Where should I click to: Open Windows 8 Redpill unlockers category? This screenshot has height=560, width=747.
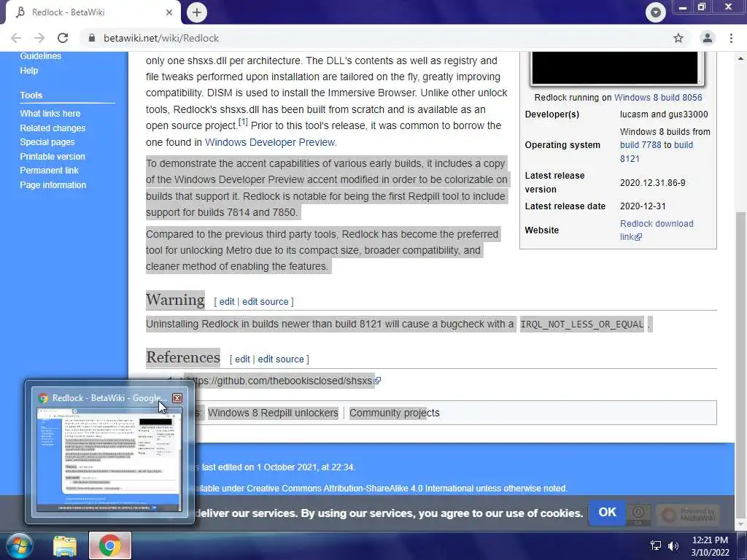click(x=273, y=413)
